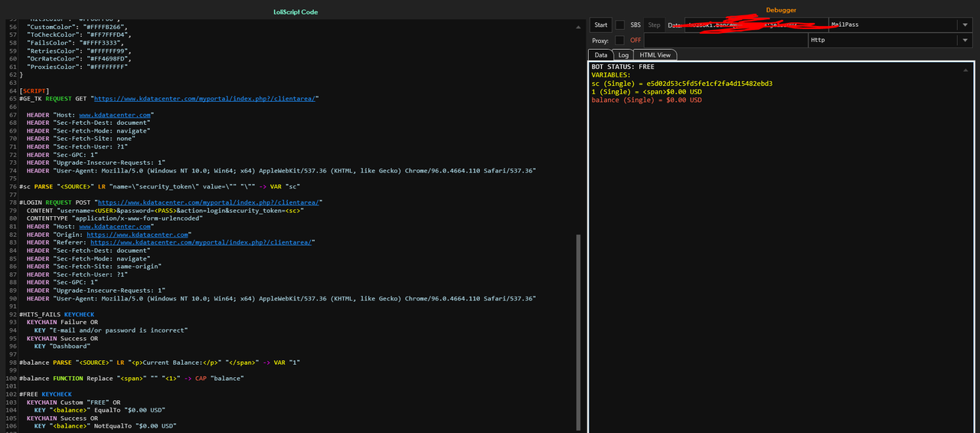Image resolution: width=980 pixels, height=433 pixels.
Task: Toggle the Proxy checkbox
Action: (620, 41)
